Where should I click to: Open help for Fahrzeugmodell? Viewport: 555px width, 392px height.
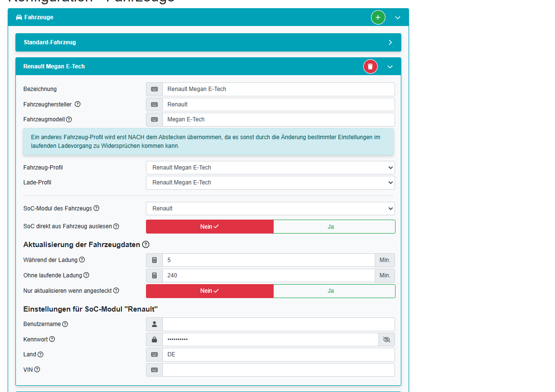click(69, 119)
